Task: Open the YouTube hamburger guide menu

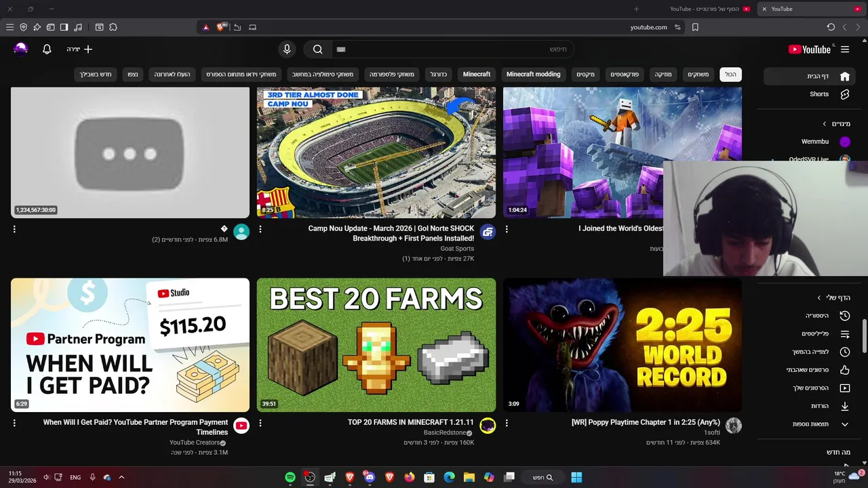Action: (845, 49)
